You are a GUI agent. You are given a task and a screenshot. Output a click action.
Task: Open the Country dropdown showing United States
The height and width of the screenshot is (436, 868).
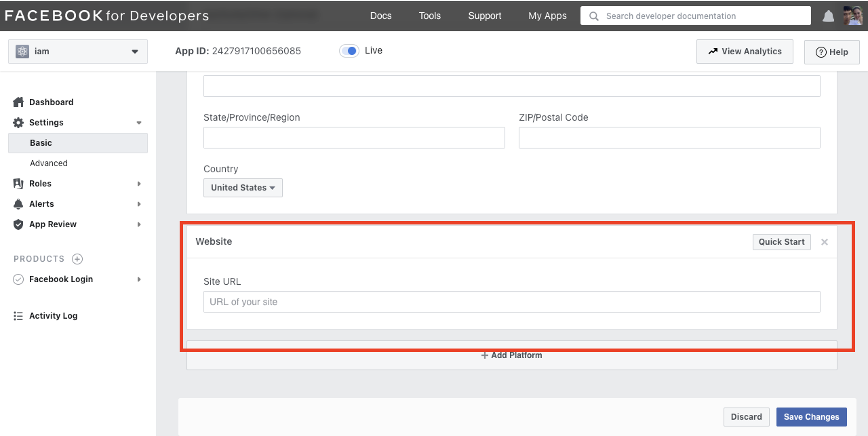click(x=243, y=188)
